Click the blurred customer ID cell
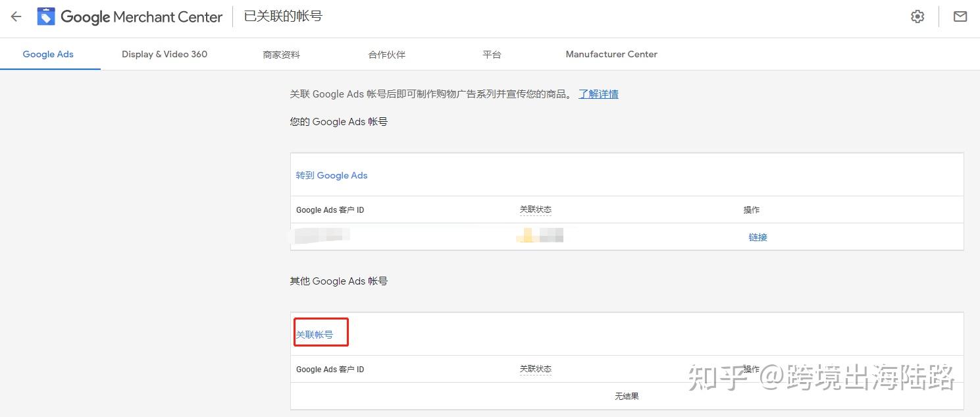Viewport: 980px width, 417px height. 321,236
